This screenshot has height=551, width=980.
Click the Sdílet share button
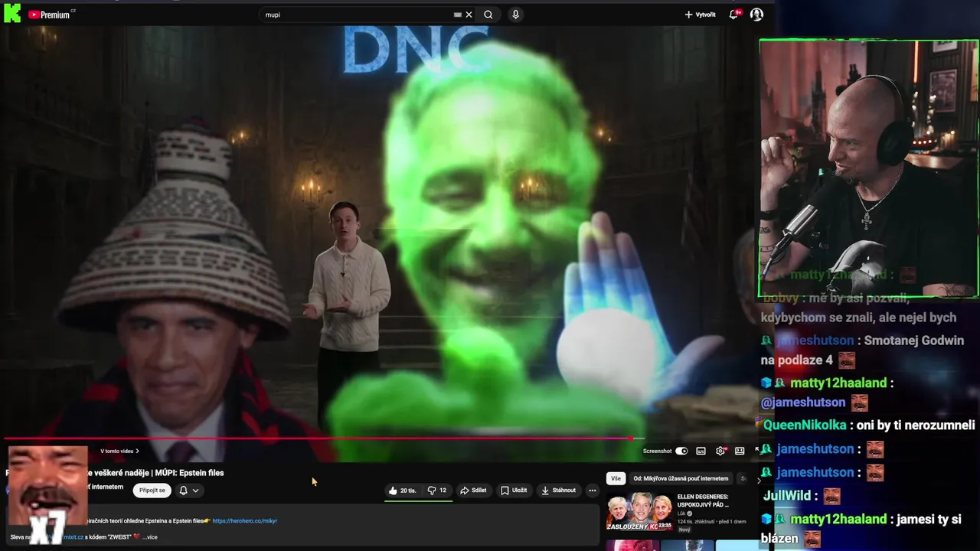coord(472,491)
